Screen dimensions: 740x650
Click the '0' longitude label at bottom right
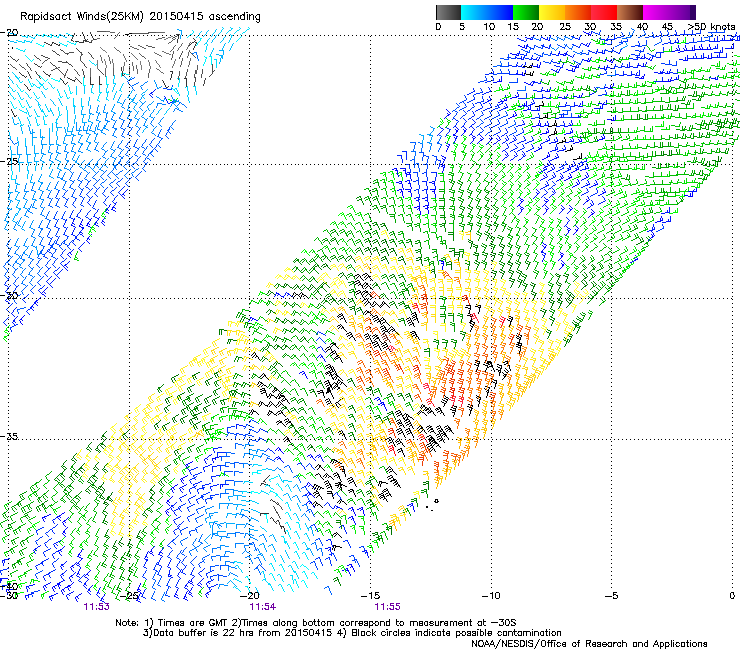pos(732,596)
